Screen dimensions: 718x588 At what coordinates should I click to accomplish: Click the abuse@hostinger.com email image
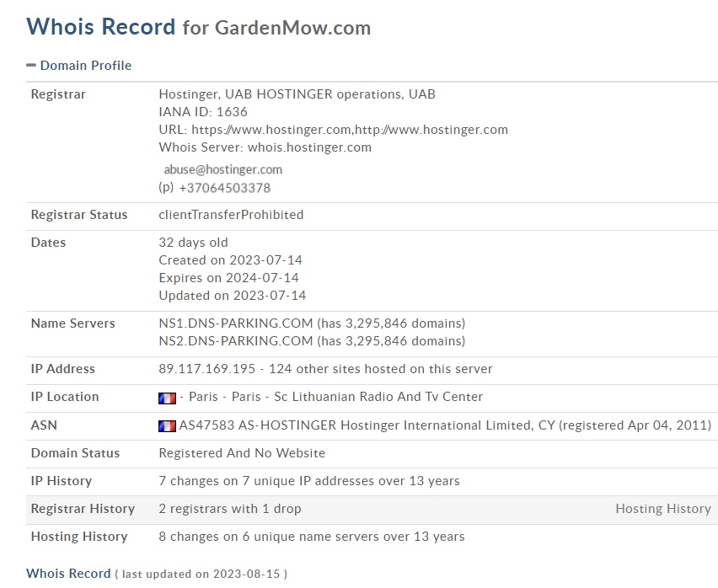point(222,169)
